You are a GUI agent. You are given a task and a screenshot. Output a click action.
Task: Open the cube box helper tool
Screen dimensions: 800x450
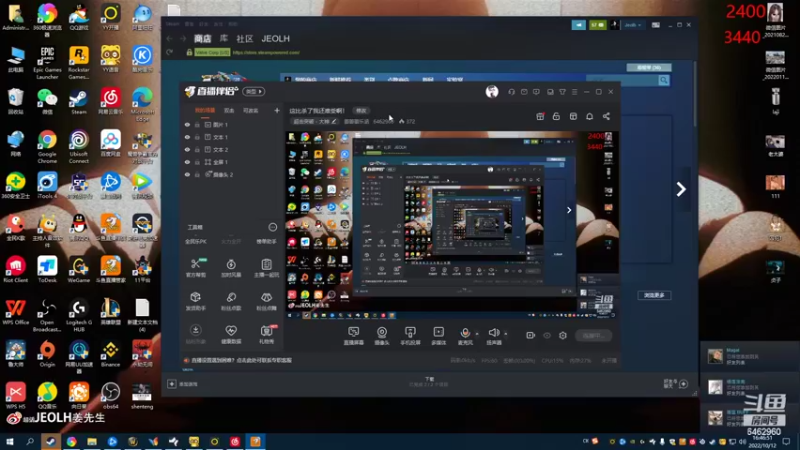pyautogui.click(x=195, y=301)
